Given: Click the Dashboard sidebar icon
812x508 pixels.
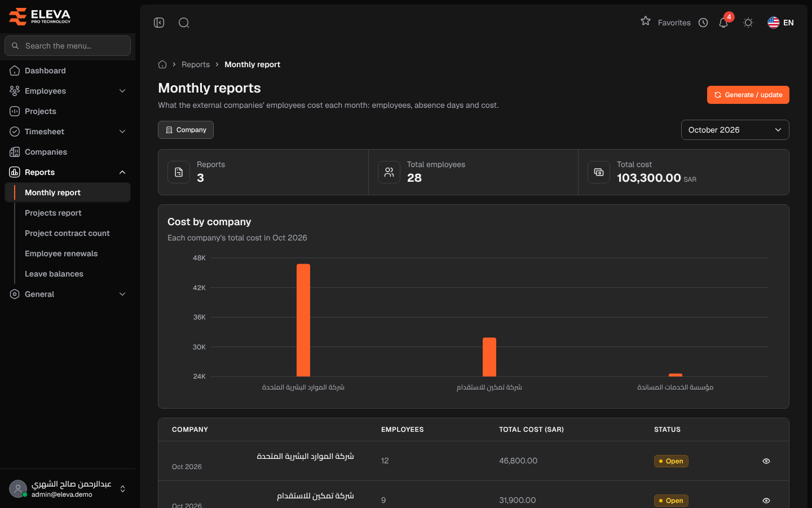Looking at the screenshot, I should coord(15,71).
